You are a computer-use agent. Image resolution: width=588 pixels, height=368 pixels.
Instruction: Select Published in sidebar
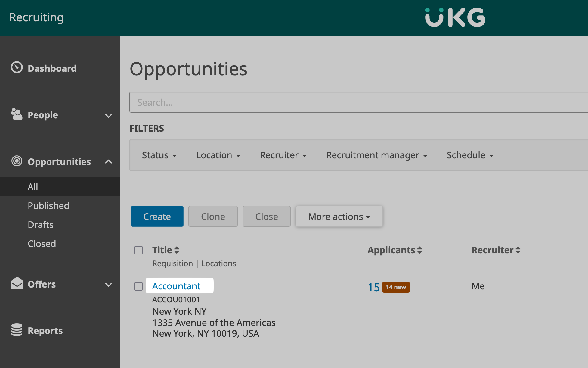click(48, 206)
